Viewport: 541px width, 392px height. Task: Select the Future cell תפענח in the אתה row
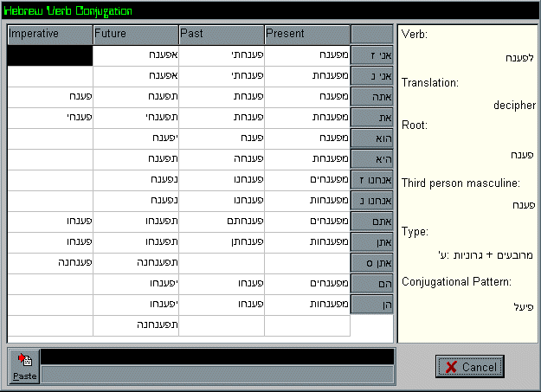click(136, 97)
